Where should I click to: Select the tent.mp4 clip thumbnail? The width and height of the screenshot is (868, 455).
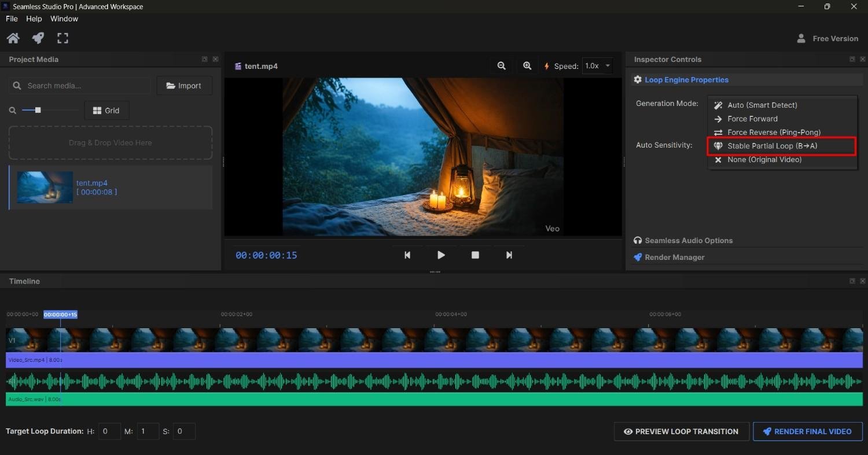[x=45, y=187]
